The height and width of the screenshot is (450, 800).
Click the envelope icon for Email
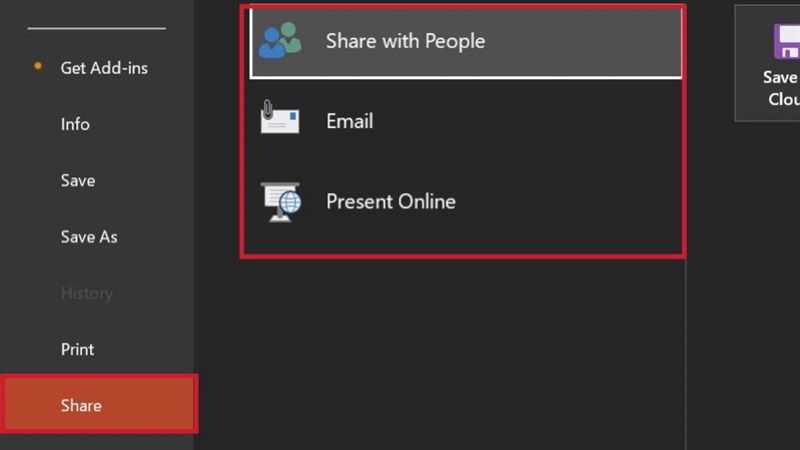[281, 121]
